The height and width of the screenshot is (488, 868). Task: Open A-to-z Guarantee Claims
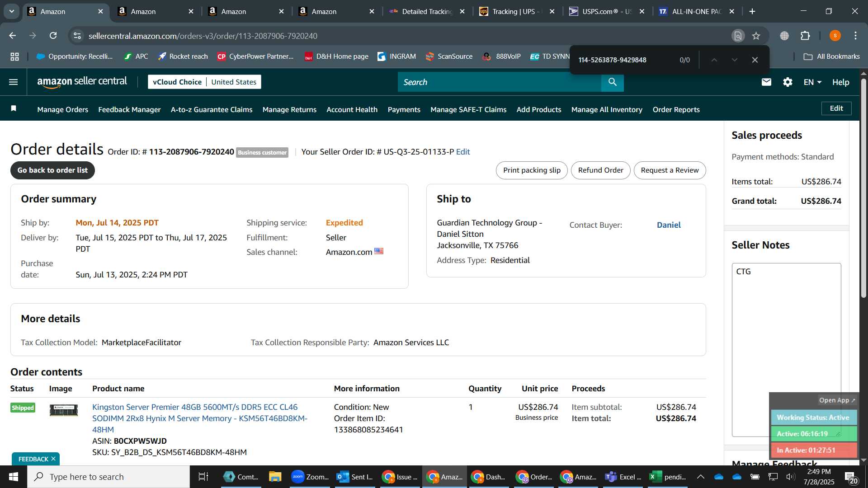point(212,109)
